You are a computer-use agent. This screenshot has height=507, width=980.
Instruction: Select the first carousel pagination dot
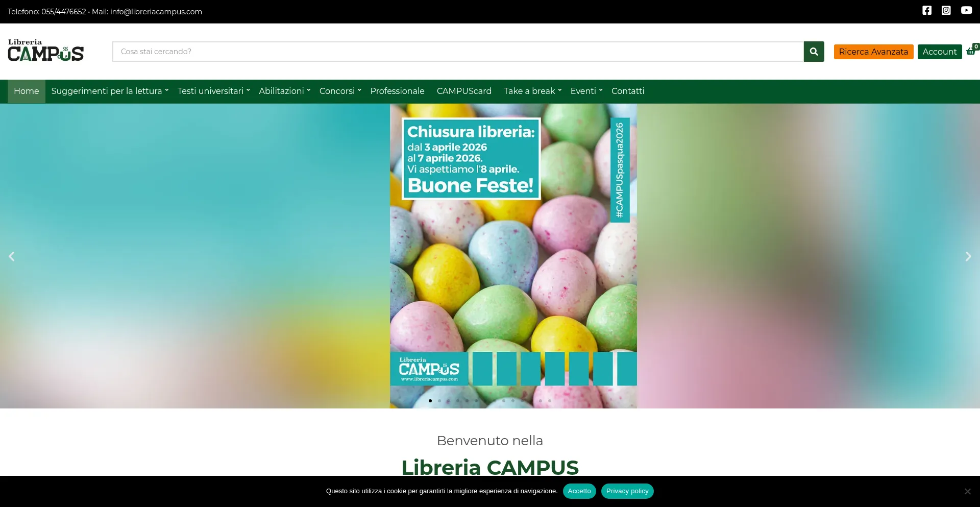(x=430, y=401)
